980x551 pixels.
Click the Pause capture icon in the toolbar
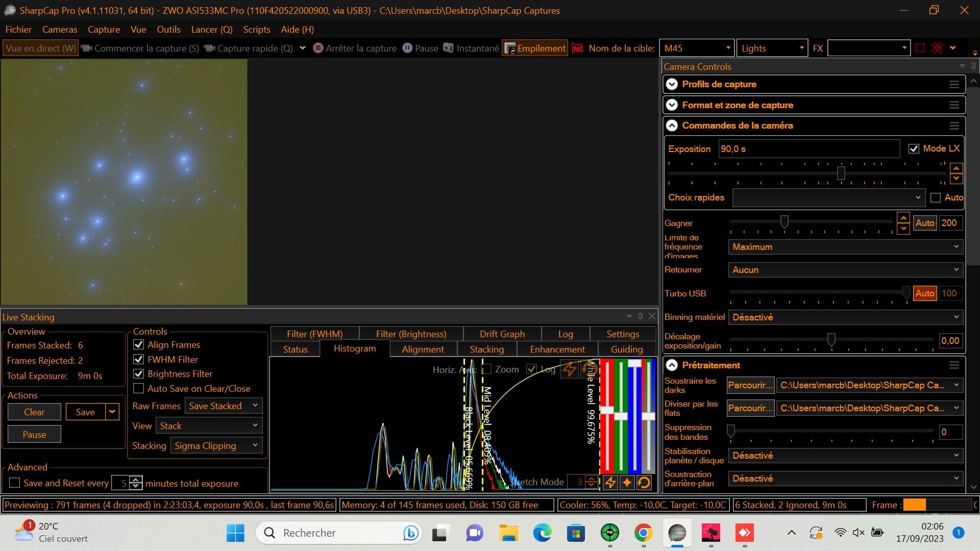(x=407, y=48)
